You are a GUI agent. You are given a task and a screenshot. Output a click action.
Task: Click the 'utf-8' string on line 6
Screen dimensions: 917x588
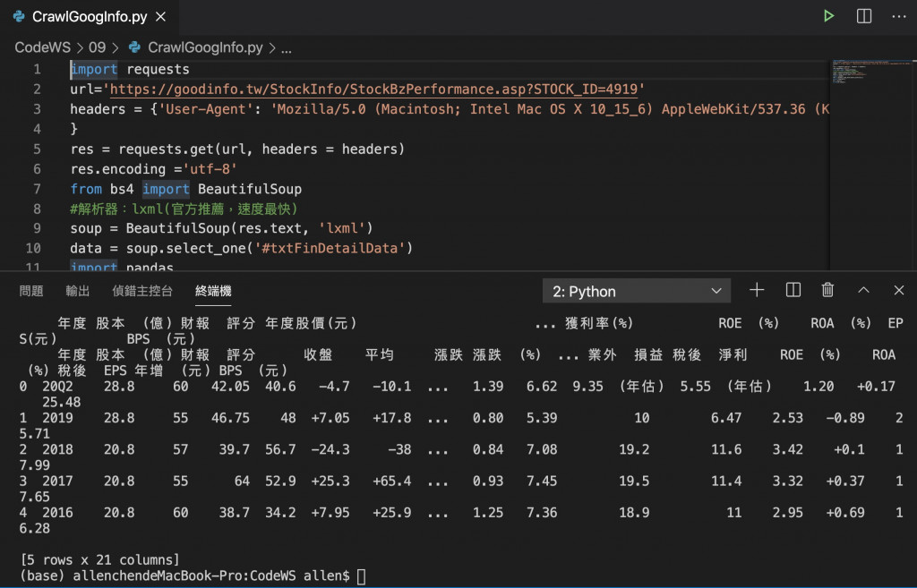click(x=210, y=169)
